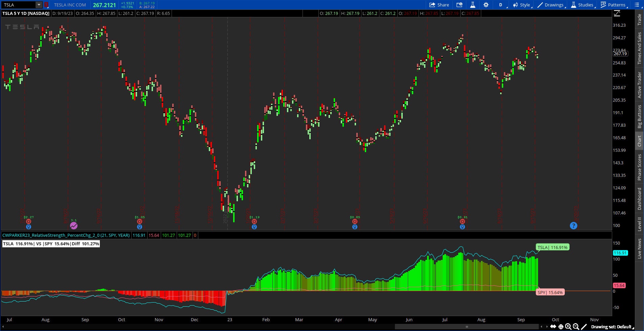Open the symbol selector dropdown arrow
The height and width of the screenshot is (331, 644).
coord(39,5)
